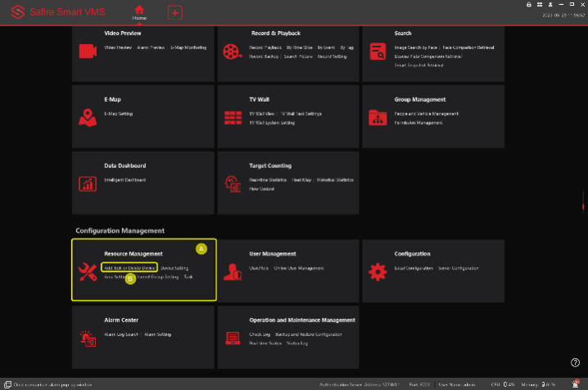Switch to the Home tab
Screen dimensions: 588x390
coord(138,12)
